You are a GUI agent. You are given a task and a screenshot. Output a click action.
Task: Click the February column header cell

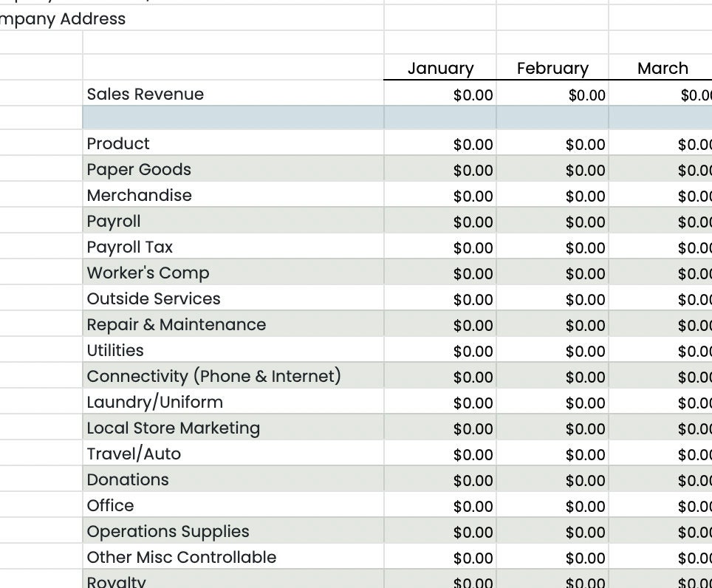tap(552, 68)
